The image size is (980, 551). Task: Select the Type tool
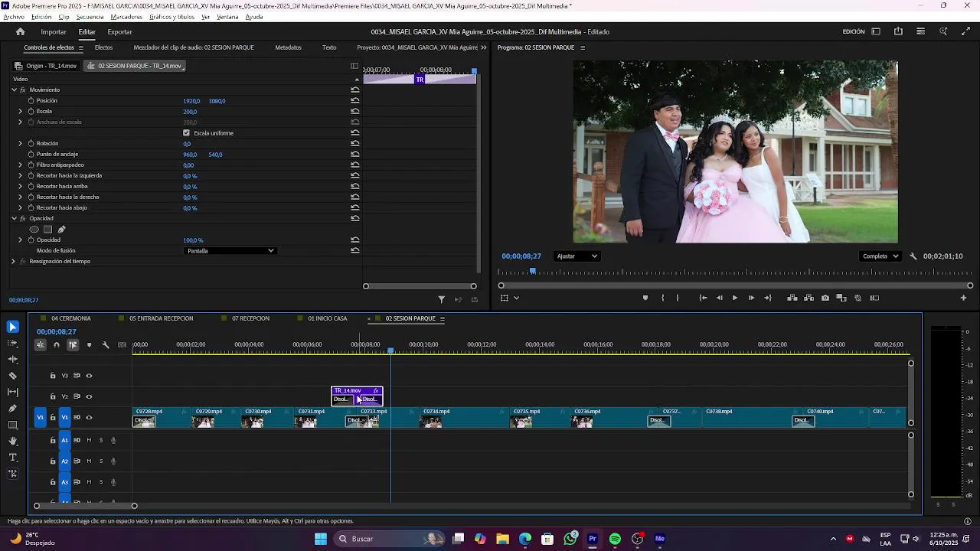pyautogui.click(x=12, y=458)
